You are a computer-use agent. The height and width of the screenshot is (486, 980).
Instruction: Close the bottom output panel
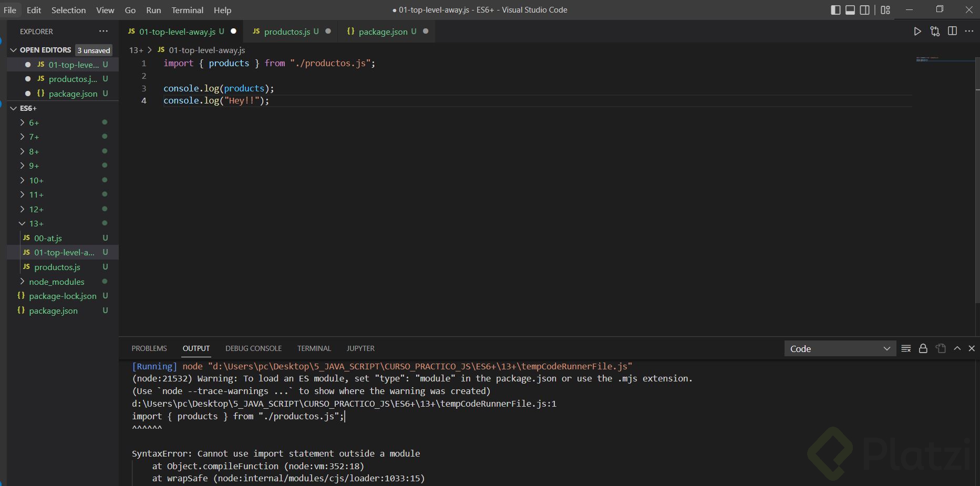[972, 349]
